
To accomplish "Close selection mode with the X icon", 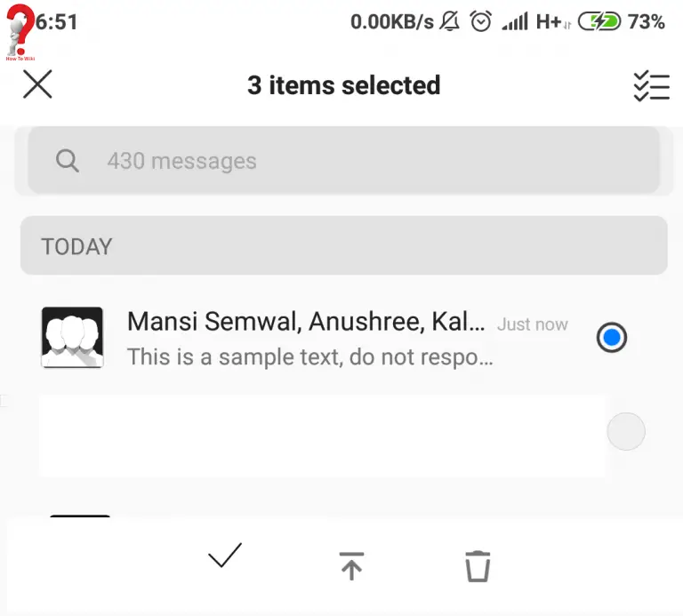I will pyautogui.click(x=37, y=84).
